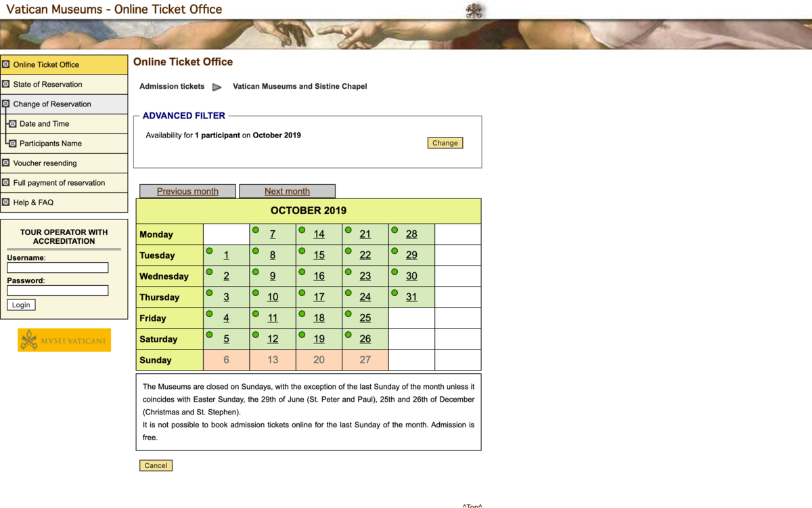The width and height of the screenshot is (812, 508).
Task: Click the green availability dot for October 1
Action: pyautogui.click(x=210, y=251)
